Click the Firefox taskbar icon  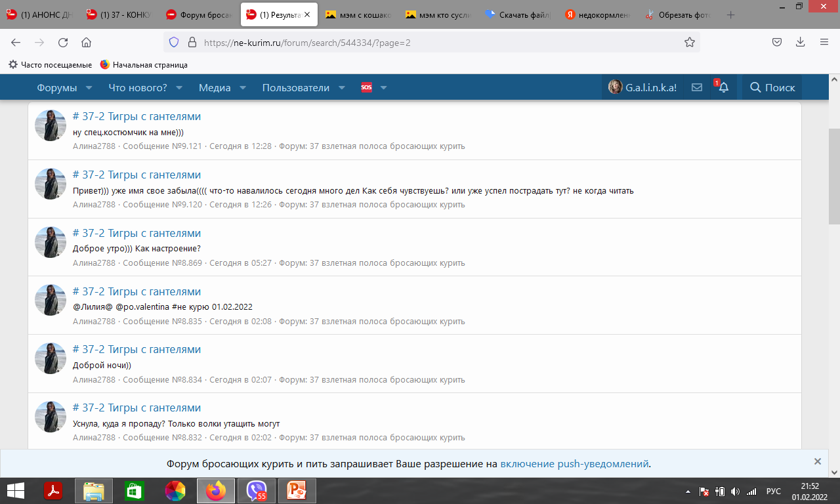click(216, 491)
